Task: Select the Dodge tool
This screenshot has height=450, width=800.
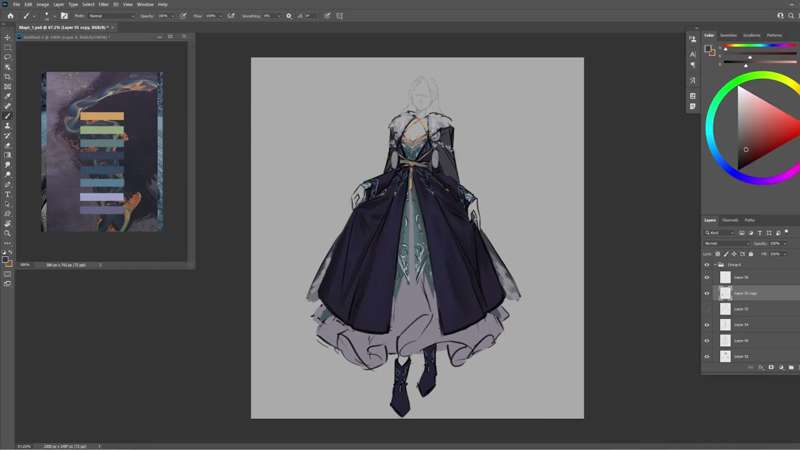Action: tap(7, 174)
